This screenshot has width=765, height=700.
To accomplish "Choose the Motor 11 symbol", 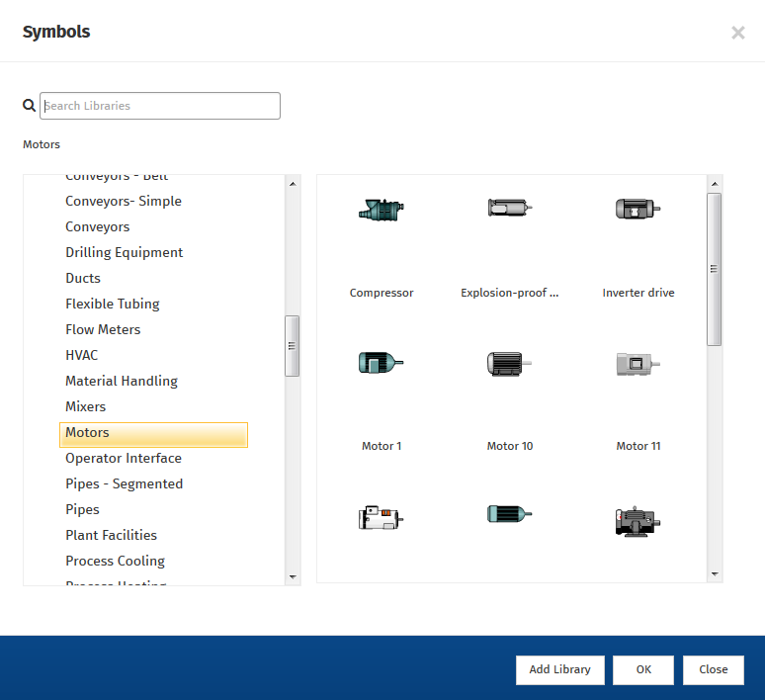I will coord(637,363).
